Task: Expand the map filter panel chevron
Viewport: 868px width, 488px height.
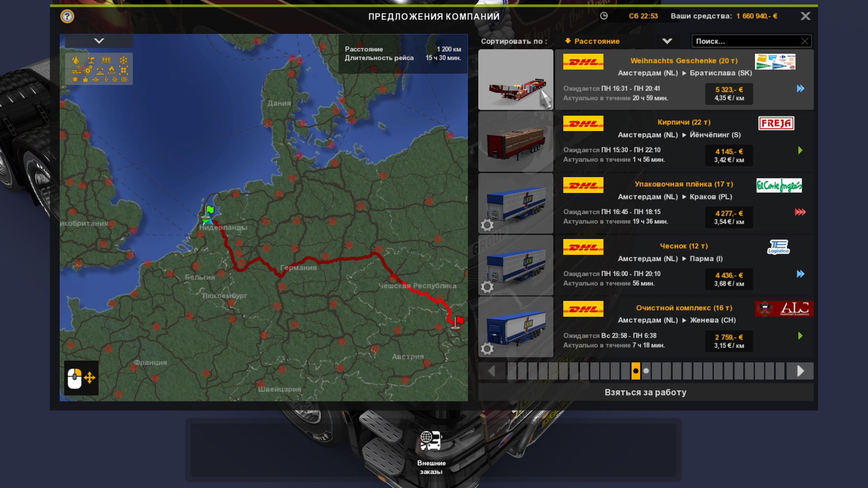Action: [x=99, y=41]
